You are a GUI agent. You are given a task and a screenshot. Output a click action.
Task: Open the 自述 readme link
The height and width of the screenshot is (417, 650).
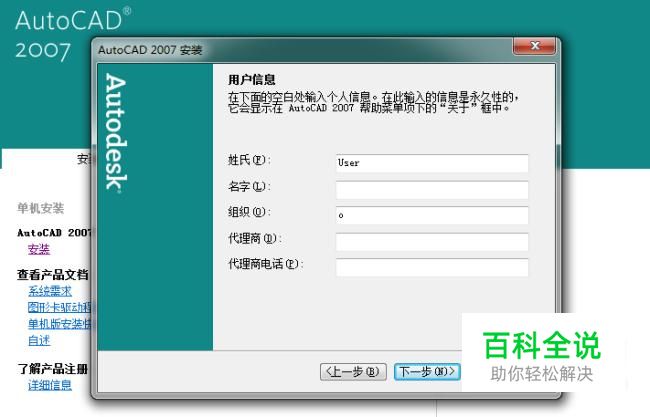click(39, 340)
